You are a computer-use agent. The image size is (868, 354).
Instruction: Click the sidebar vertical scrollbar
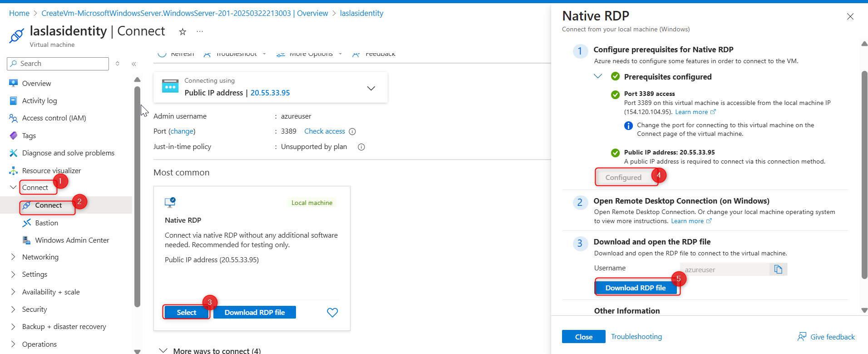point(137,196)
